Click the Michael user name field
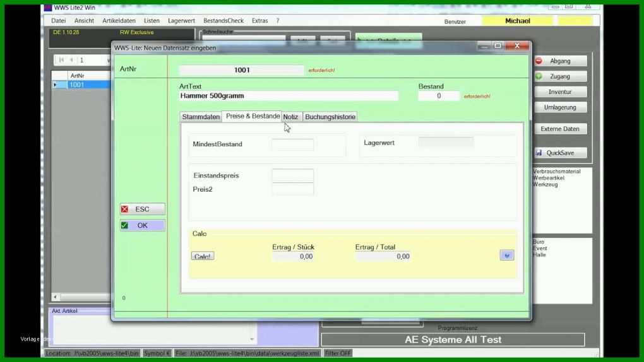Screen dimensions: 644x362 (x=517, y=21)
